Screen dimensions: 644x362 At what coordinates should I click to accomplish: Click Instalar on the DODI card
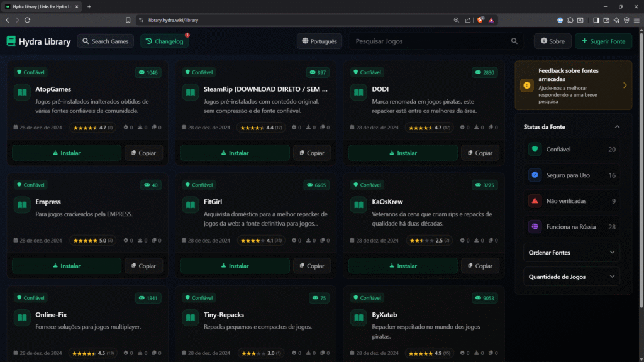[403, 153]
